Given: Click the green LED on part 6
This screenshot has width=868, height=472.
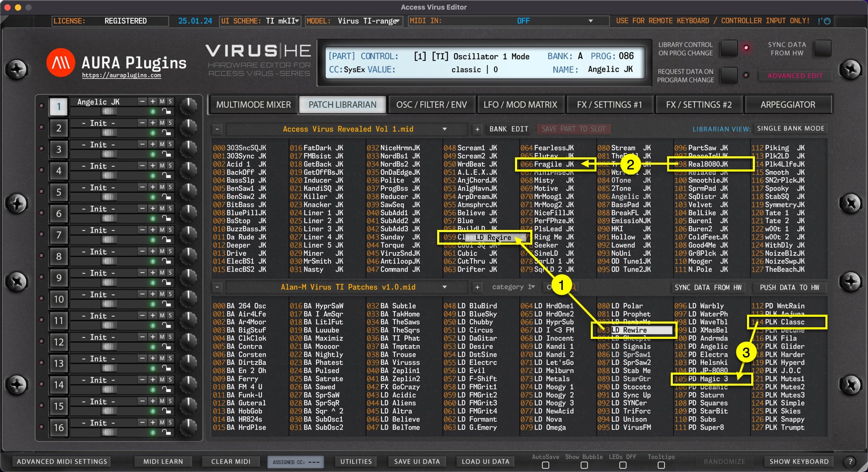Looking at the screenshot, I should point(153,219).
